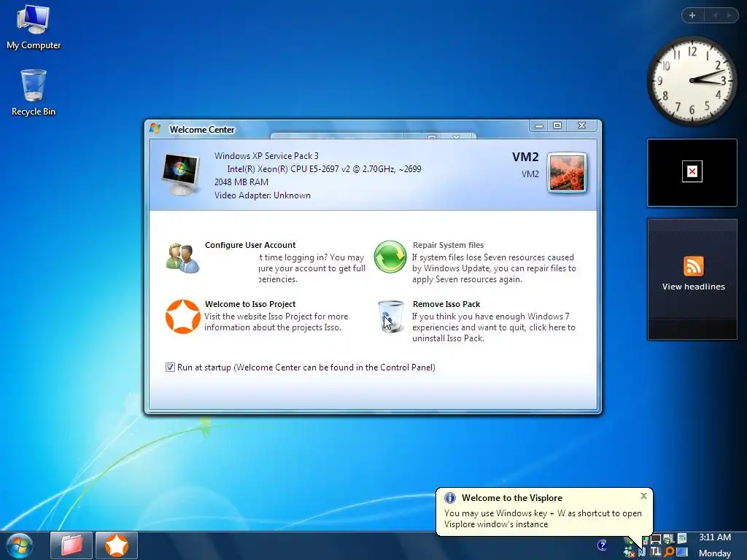
Task: Select the Recycle Bin desktop icon
Action: pos(34,93)
